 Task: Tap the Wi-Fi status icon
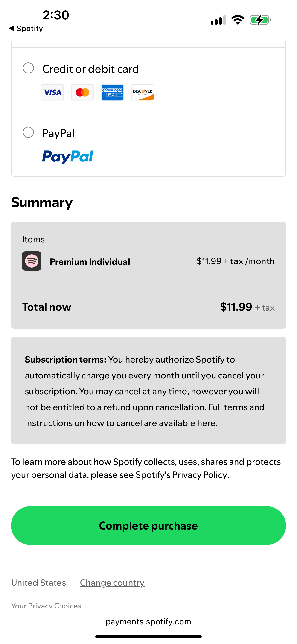(238, 20)
